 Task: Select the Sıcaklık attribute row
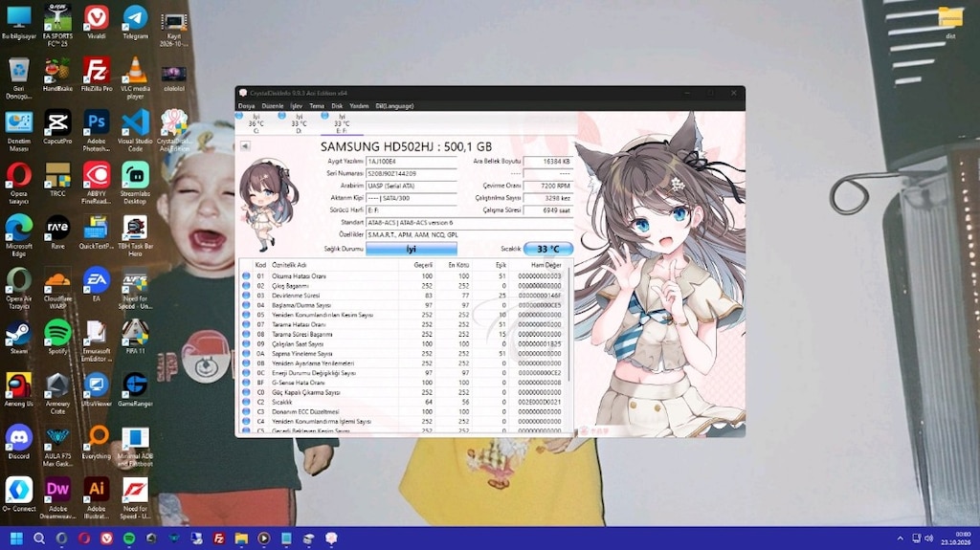[403, 402]
